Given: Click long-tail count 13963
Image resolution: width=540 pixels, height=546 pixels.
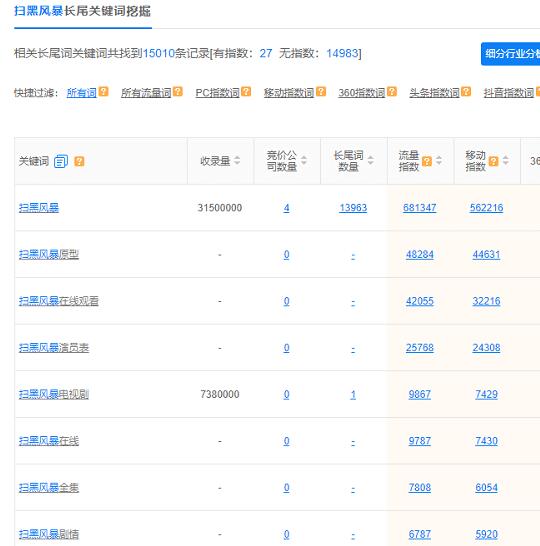Looking at the screenshot, I should pyautogui.click(x=353, y=208).
